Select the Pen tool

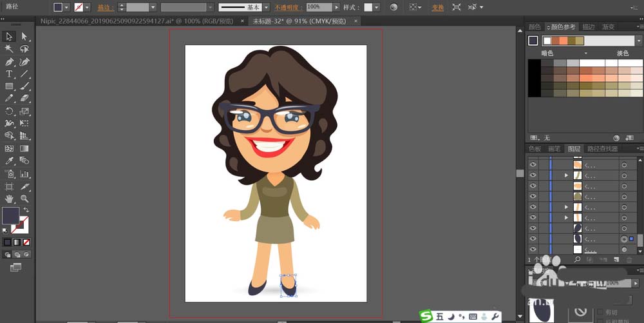pos(9,62)
